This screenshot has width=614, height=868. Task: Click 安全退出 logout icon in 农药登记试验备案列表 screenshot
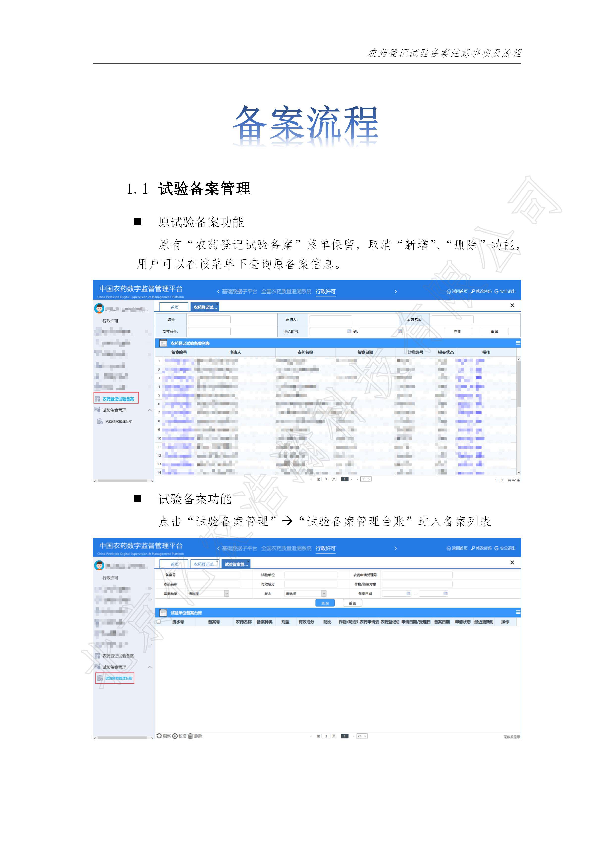496,291
